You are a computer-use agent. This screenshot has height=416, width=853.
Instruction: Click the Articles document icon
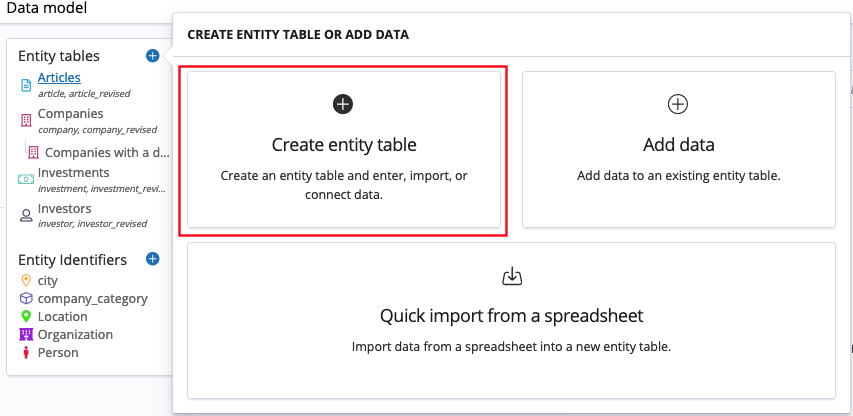pyautogui.click(x=27, y=85)
